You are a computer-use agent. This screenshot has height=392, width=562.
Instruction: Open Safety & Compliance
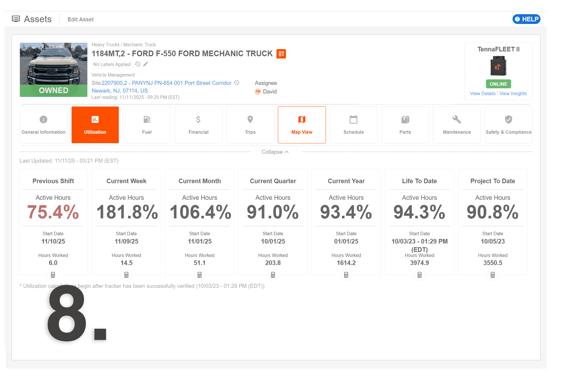point(508,125)
